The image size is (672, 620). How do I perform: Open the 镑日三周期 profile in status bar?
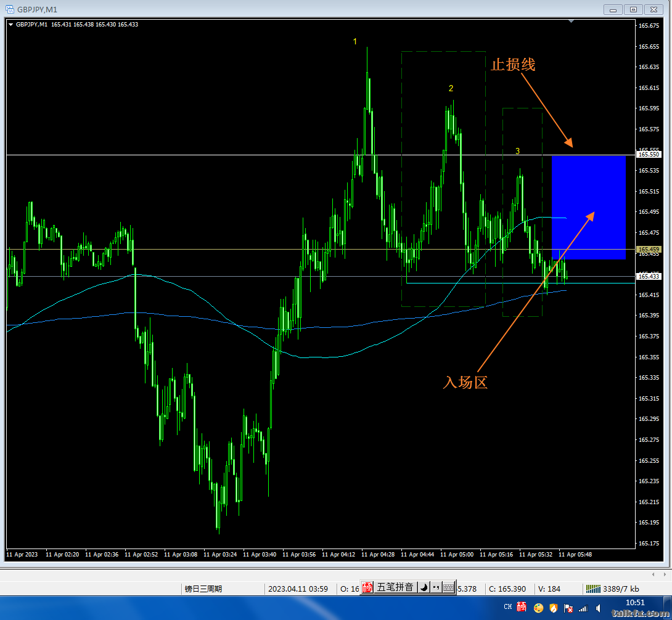[x=203, y=589]
